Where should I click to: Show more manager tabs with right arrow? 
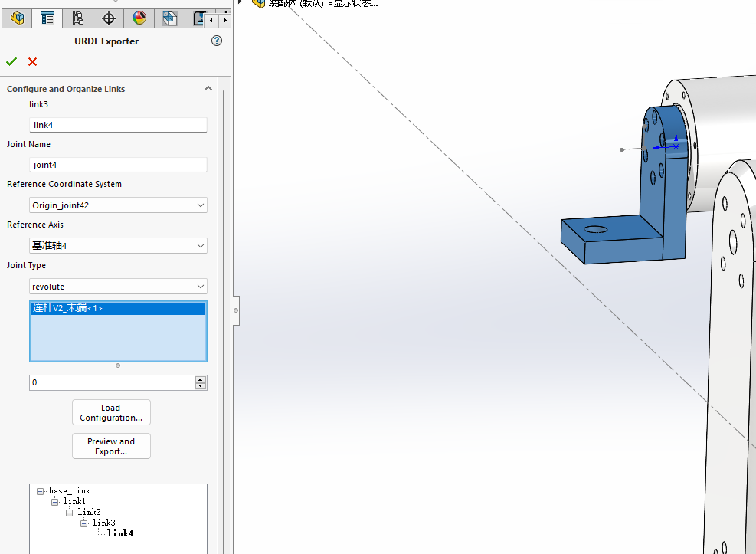coord(225,20)
